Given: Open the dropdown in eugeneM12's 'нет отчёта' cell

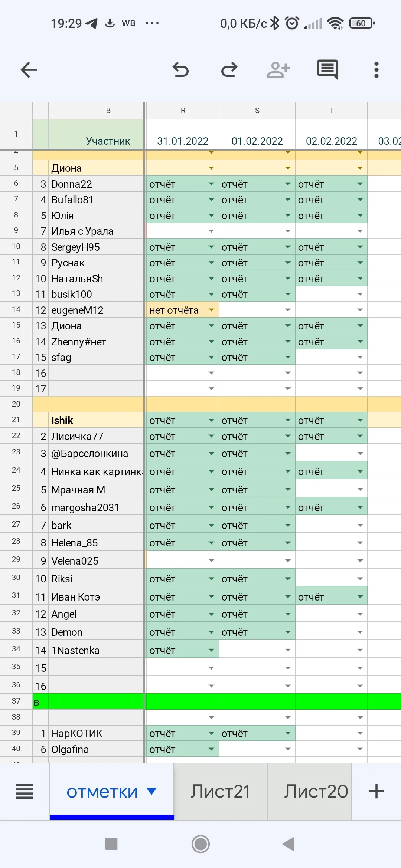Looking at the screenshot, I should [x=211, y=310].
